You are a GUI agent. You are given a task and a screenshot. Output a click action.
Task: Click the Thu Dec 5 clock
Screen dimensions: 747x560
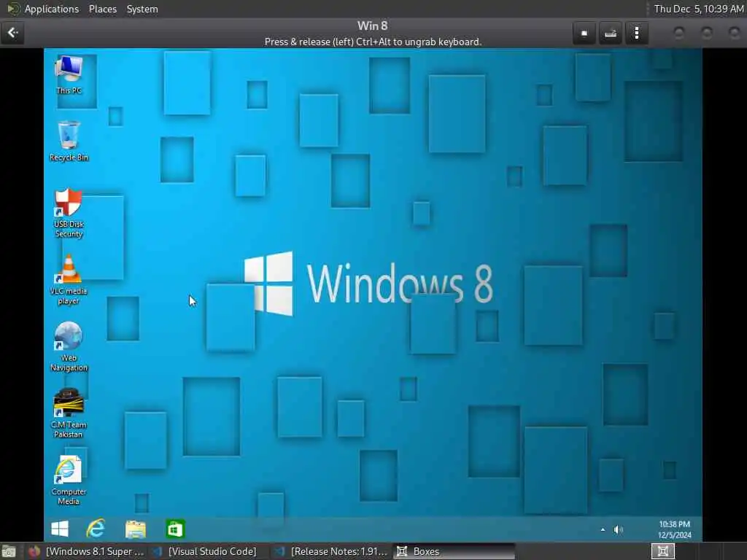click(x=698, y=9)
